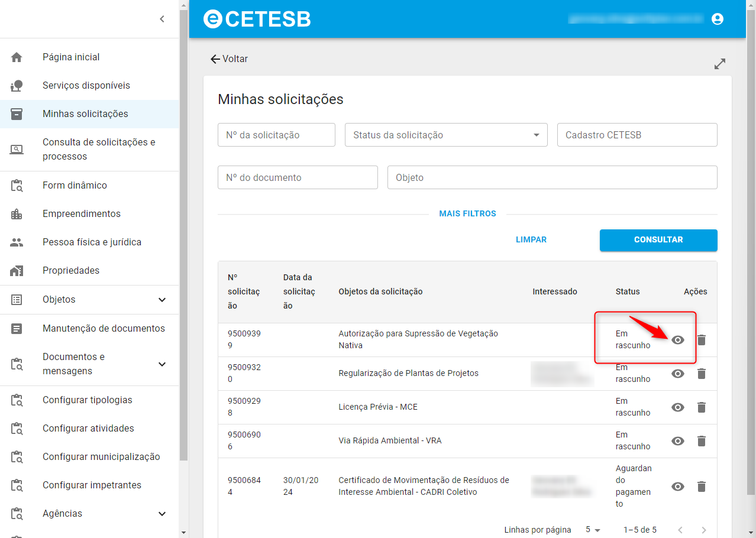Click the expand fullscreen arrows icon
This screenshot has width=756, height=538.
click(x=720, y=64)
